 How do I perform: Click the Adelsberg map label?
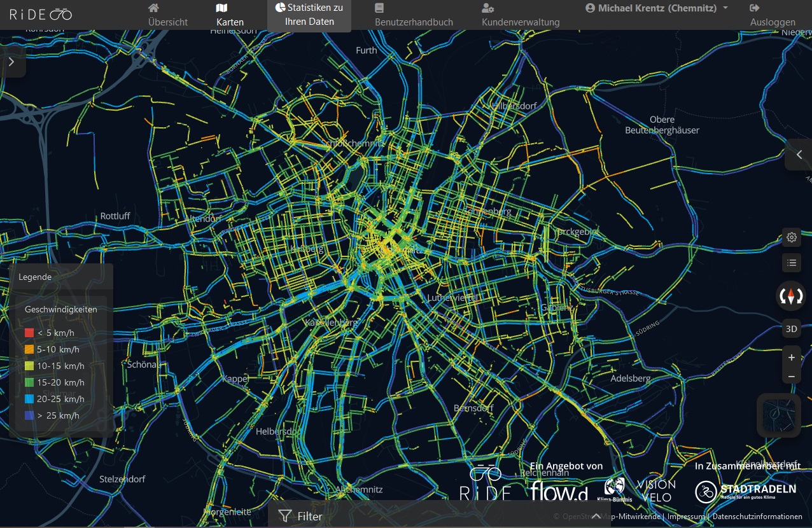point(631,378)
